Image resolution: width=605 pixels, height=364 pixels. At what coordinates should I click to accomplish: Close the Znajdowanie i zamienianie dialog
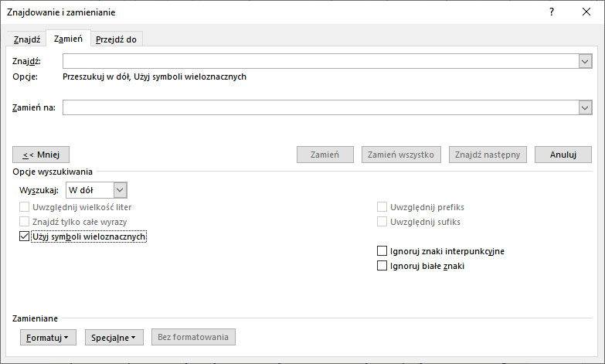coord(586,12)
